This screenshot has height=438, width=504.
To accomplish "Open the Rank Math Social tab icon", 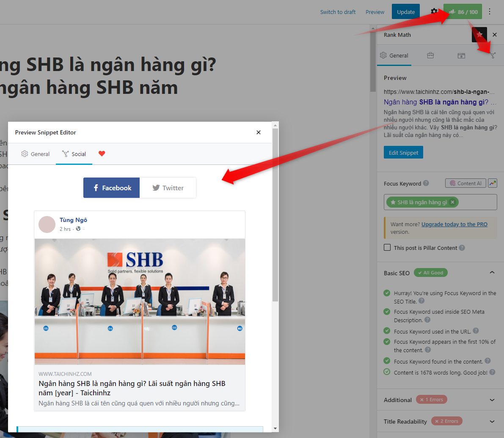I will (493, 55).
